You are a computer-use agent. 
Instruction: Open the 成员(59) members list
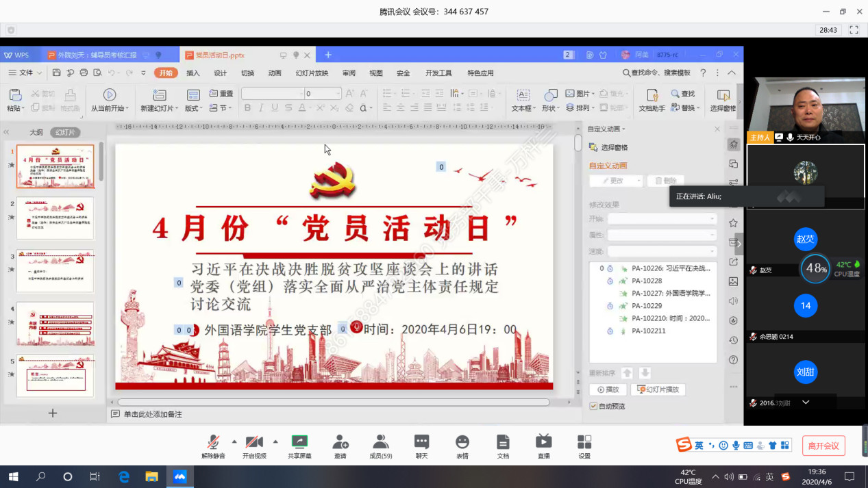[380, 441]
